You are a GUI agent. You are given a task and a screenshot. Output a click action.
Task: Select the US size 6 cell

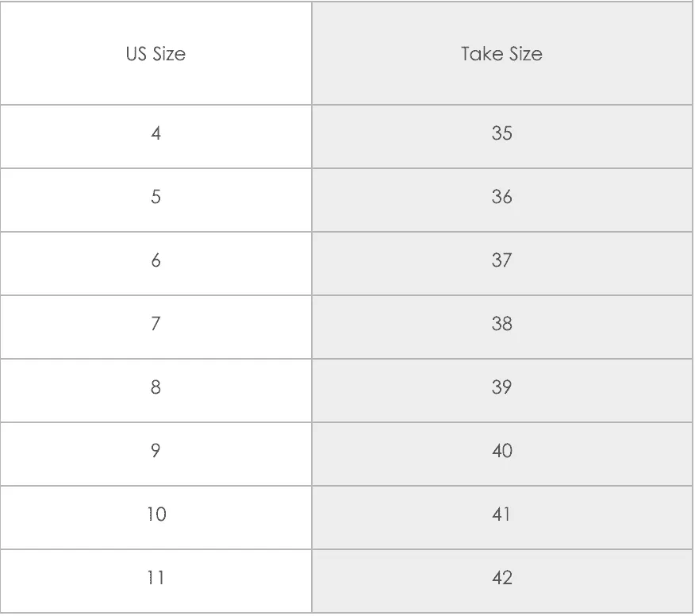click(156, 264)
